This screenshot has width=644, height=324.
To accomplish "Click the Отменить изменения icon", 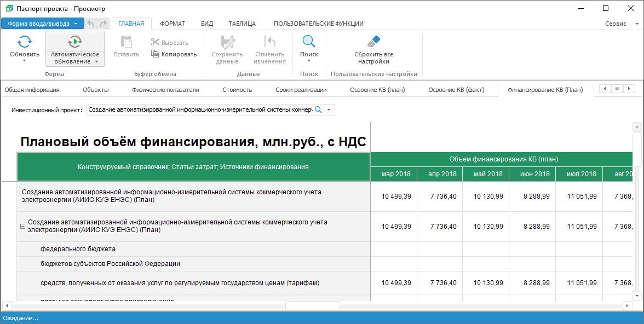I will (270, 42).
